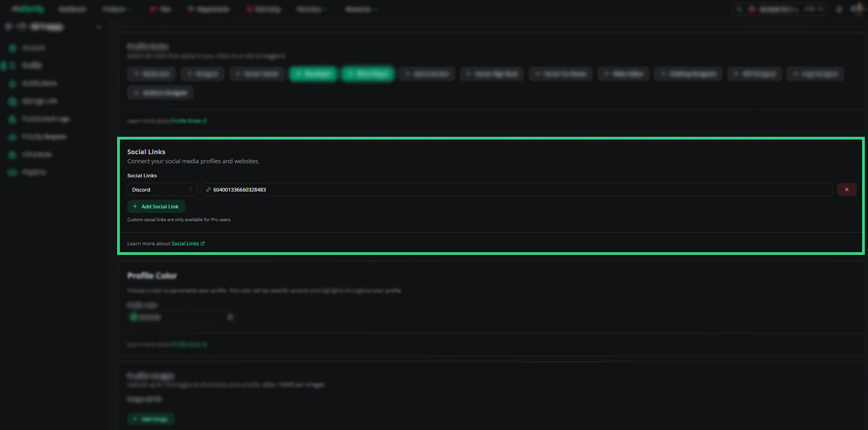Remove the Discord social link with red X
868x430 pixels.
[x=847, y=190]
